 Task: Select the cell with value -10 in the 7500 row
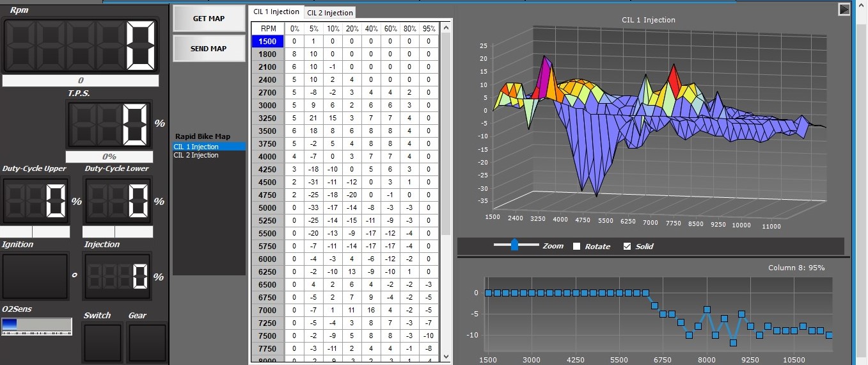[x=429, y=336]
